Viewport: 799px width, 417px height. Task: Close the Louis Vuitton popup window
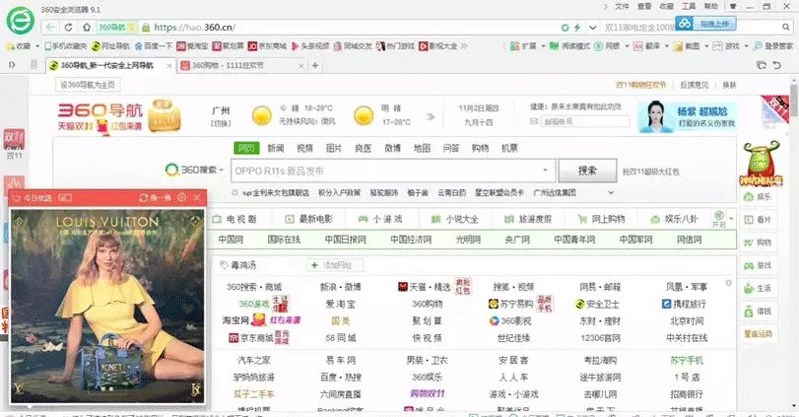click(x=198, y=198)
